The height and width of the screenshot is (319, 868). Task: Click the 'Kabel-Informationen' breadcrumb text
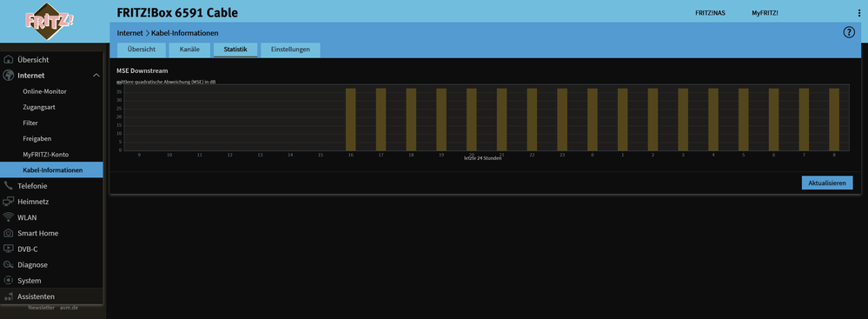[185, 33]
